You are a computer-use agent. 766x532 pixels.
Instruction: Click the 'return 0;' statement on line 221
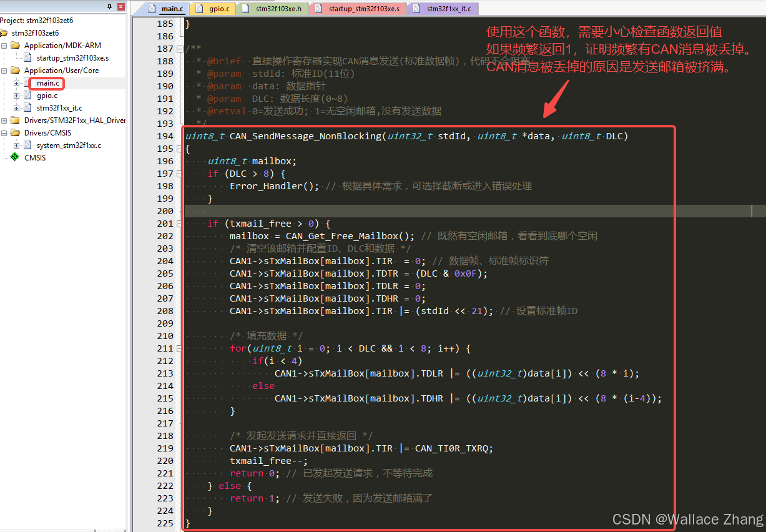(255, 473)
